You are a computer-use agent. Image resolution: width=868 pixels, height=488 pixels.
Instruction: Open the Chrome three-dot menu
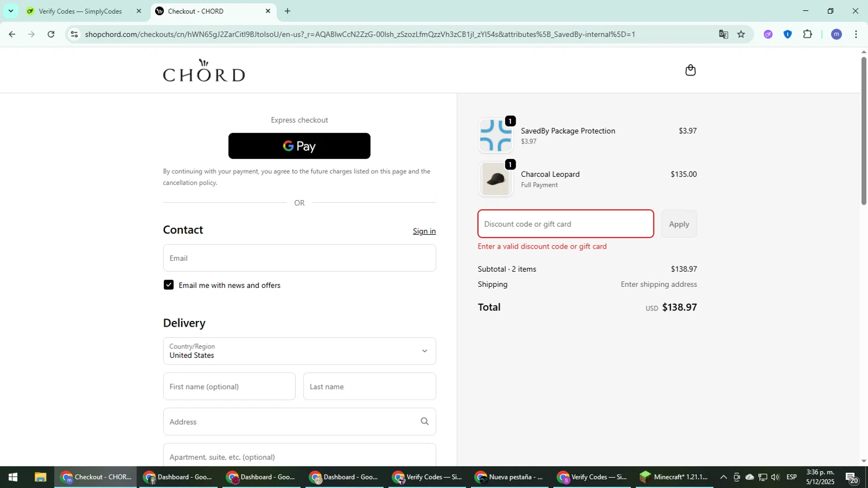coord(856,34)
